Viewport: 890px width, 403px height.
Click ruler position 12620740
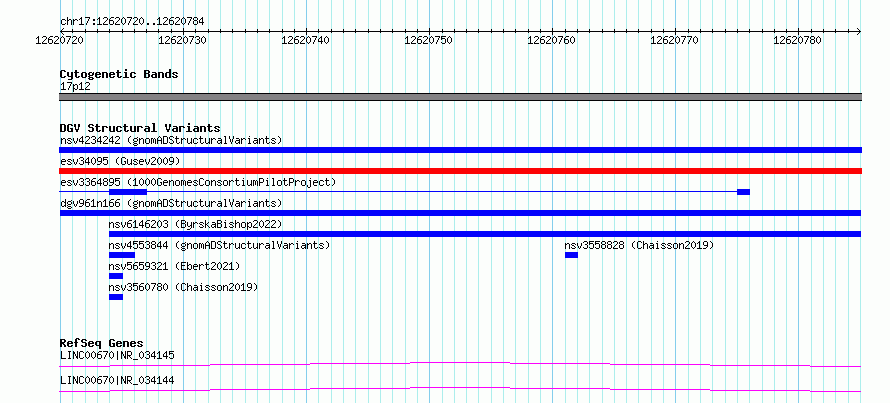pos(306,40)
